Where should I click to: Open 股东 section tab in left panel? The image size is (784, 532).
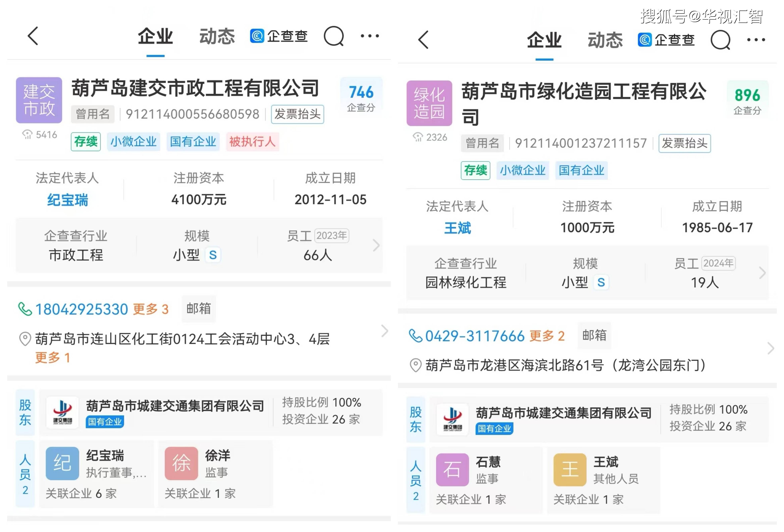[x=25, y=412]
